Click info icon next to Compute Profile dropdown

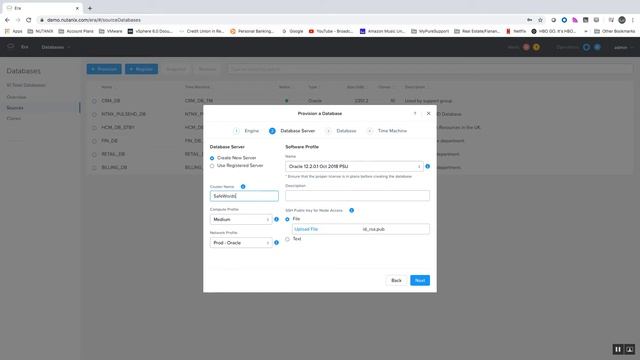click(x=276, y=220)
